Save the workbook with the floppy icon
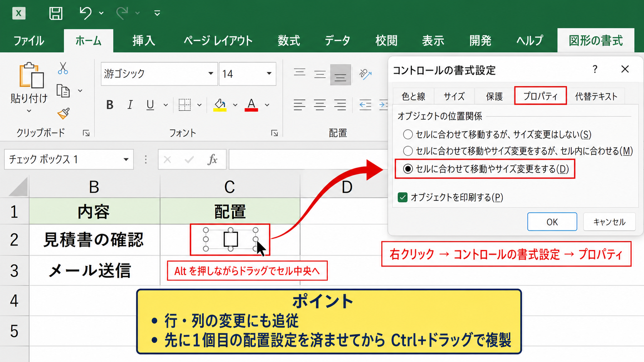644x362 pixels. click(x=56, y=13)
